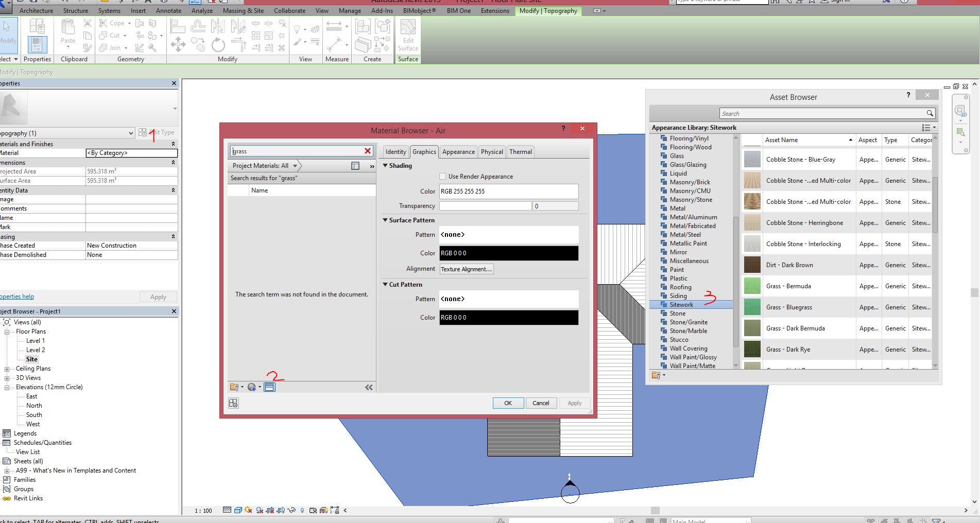
Task: Click the purge unused materials icon at dialog bottom
Action: pos(233,403)
